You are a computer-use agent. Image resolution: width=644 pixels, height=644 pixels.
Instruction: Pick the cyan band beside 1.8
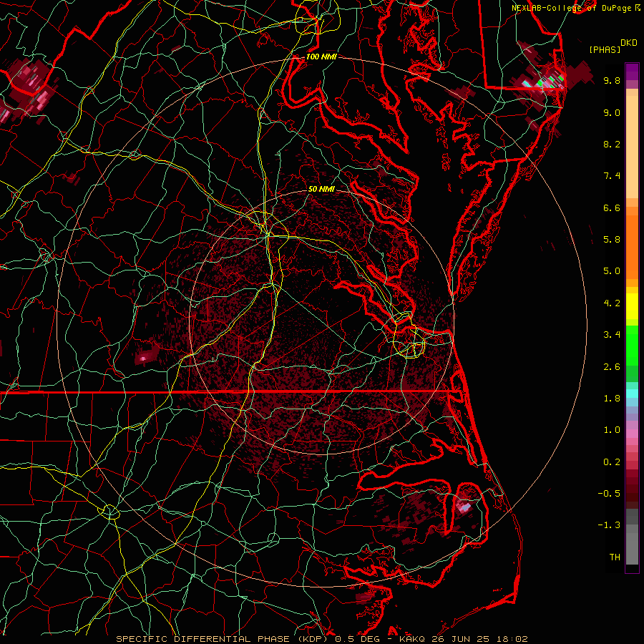click(x=632, y=394)
